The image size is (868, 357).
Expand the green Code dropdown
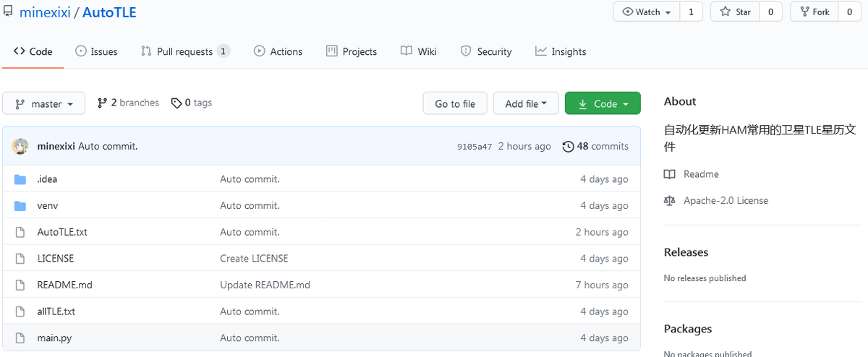pos(603,103)
